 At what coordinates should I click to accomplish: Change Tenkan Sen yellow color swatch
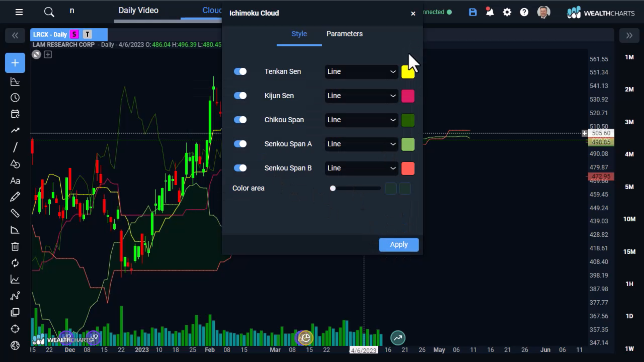(x=408, y=72)
